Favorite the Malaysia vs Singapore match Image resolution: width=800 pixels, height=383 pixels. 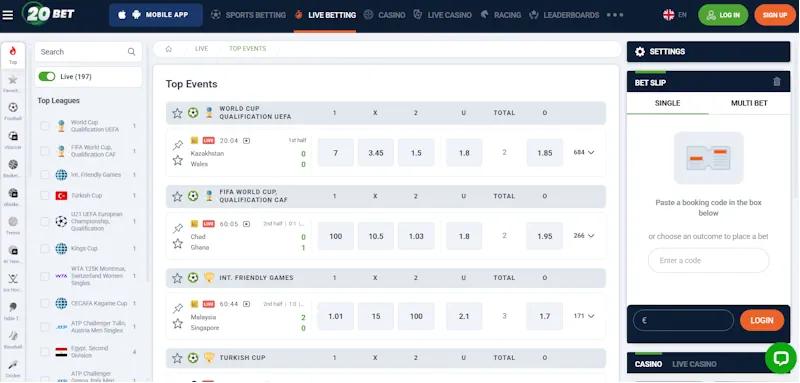[x=178, y=323]
